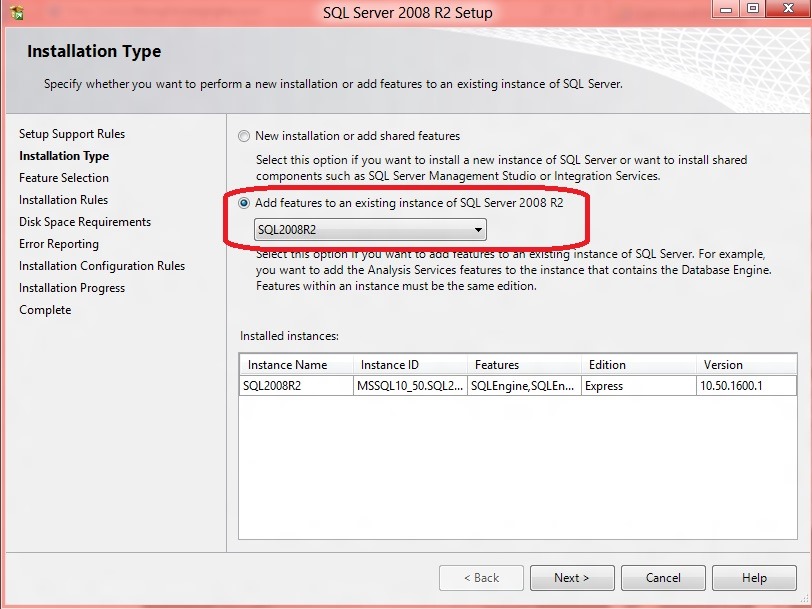This screenshot has height=609, width=812.
Task: Select Installation Rules step in sidebar
Action: pos(64,199)
